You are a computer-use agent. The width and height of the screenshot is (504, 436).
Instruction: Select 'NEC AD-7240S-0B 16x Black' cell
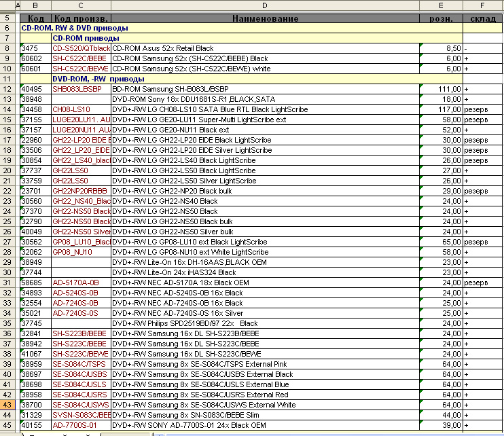(265, 303)
